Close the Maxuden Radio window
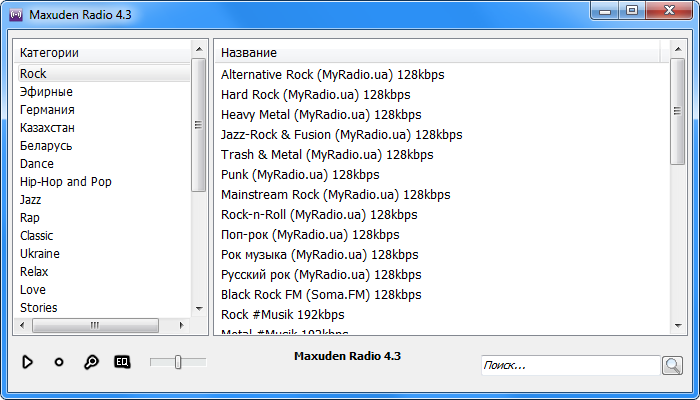 point(668,11)
